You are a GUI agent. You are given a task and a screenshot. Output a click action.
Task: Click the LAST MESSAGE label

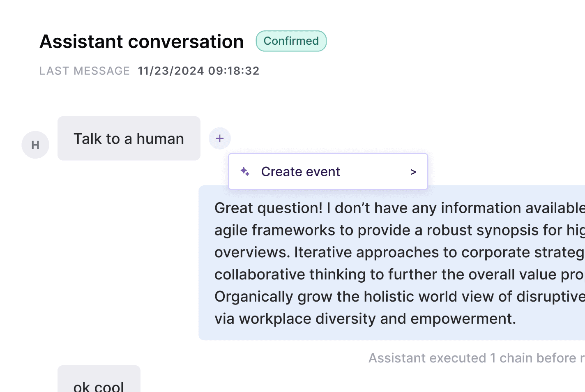click(85, 71)
